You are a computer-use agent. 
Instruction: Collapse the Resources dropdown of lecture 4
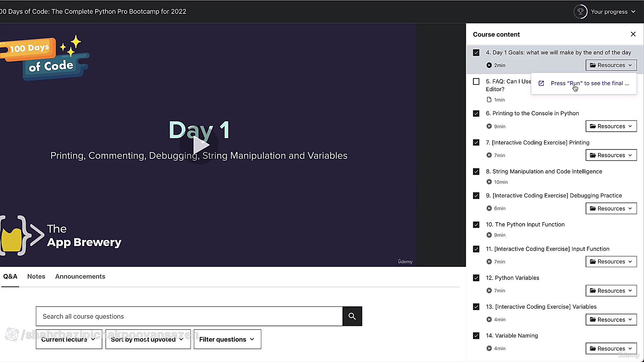pyautogui.click(x=611, y=65)
